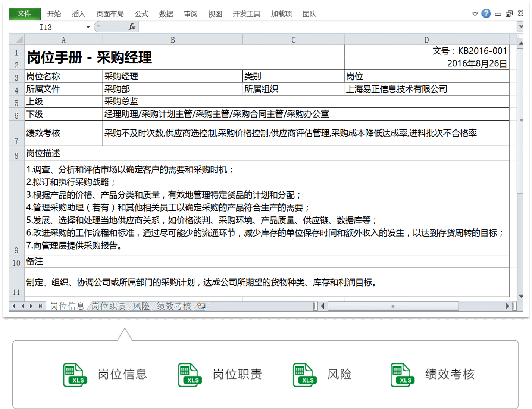The width and height of the screenshot is (532, 409).
Task: Click the blue Help question mark icon
Action: (486, 14)
